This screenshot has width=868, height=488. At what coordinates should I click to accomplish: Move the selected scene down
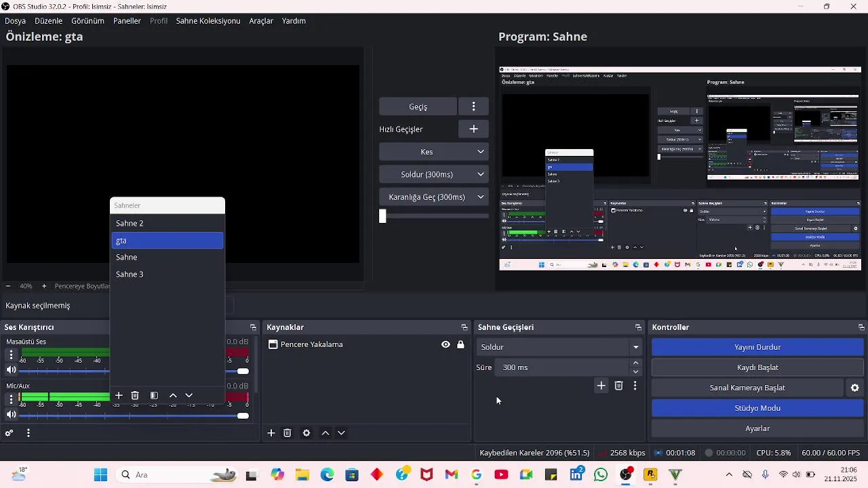(x=189, y=395)
